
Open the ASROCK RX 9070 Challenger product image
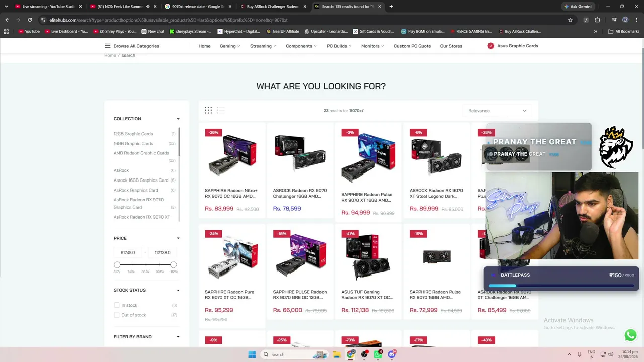(x=300, y=153)
